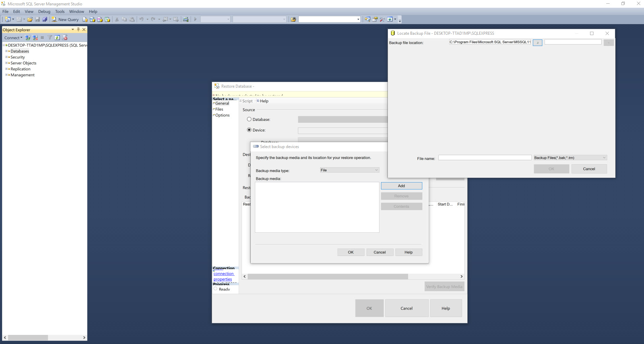Click the Undo arrow icon

tap(142, 20)
